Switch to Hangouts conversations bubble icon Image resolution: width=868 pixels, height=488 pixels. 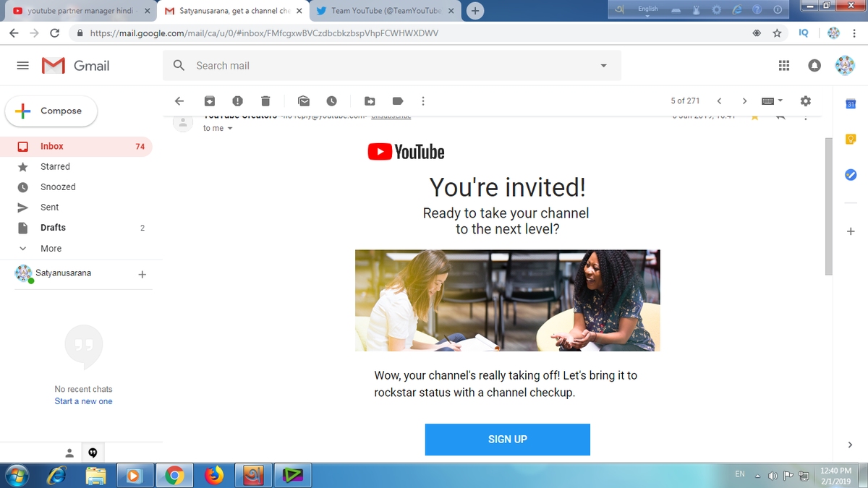pos(93,453)
